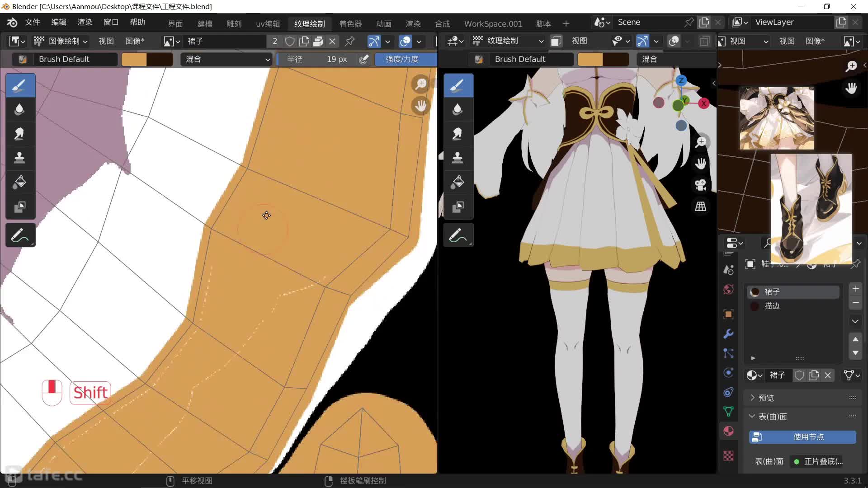Switch to the 建模 workspace tab
The height and width of the screenshot is (488, 868).
point(205,23)
